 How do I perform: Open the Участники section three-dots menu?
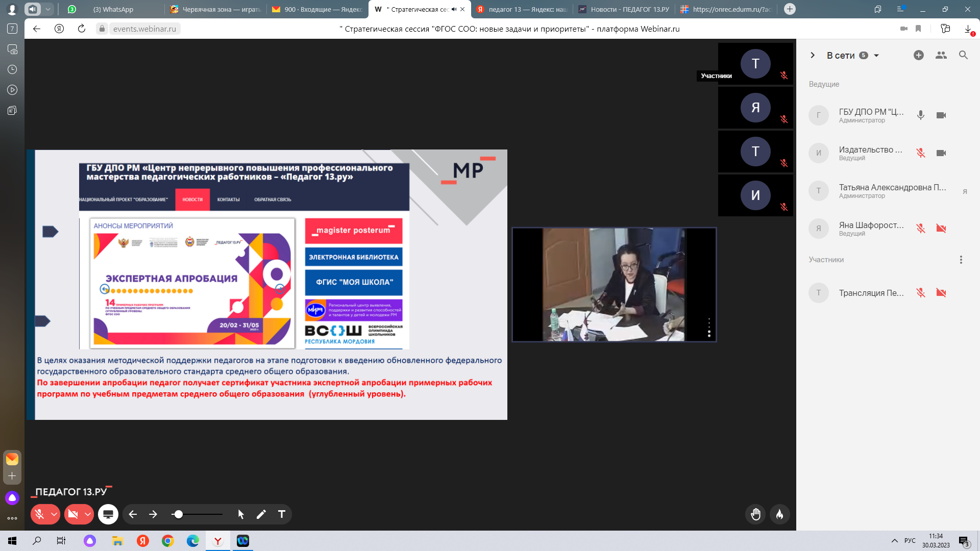[x=961, y=260]
